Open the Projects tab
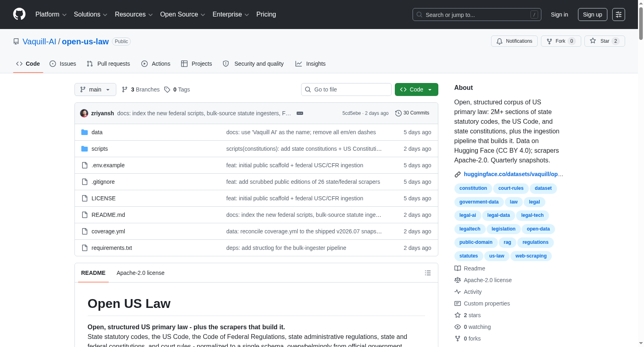The width and height of the screenshot is (644, 347). 196,64
